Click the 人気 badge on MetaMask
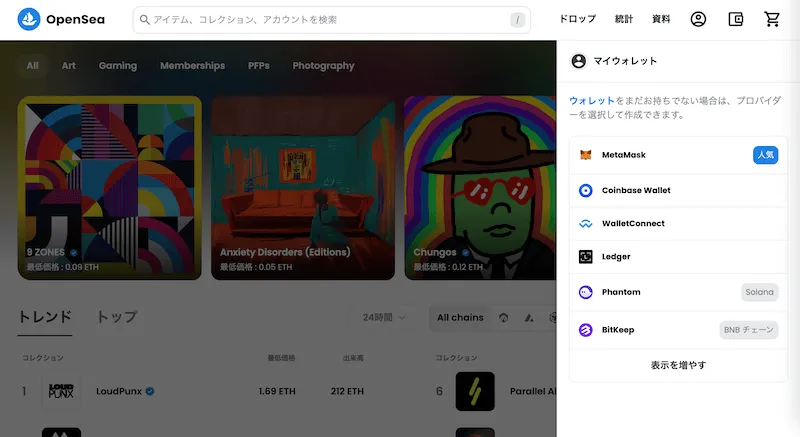 [x=765, y=155]
